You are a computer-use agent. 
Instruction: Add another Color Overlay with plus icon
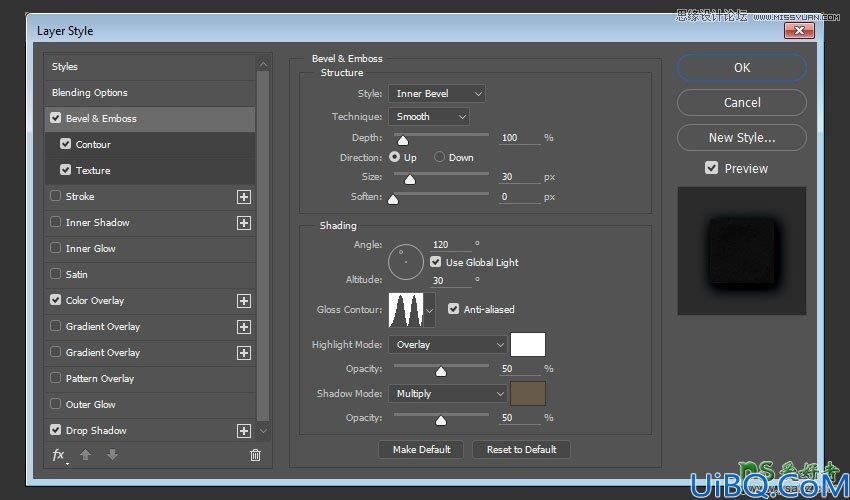[244, 301]
